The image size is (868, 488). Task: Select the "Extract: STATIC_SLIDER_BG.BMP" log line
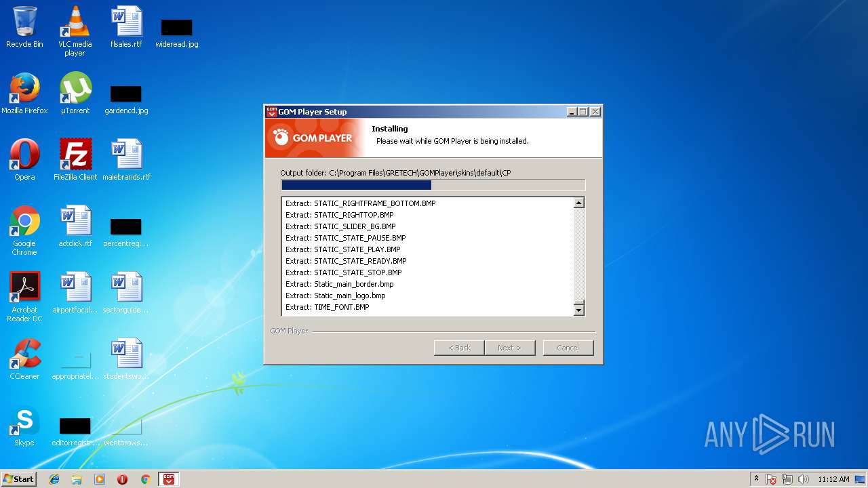[340, 226]
